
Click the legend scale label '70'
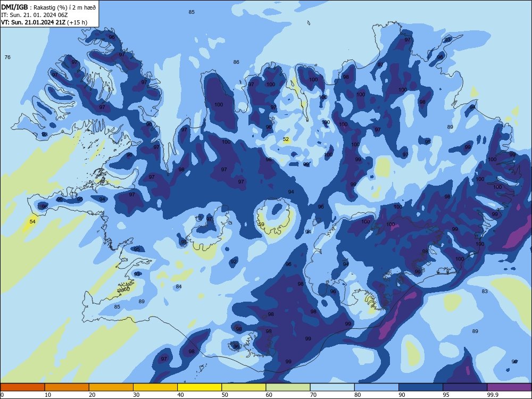click(x=313, y=395)
